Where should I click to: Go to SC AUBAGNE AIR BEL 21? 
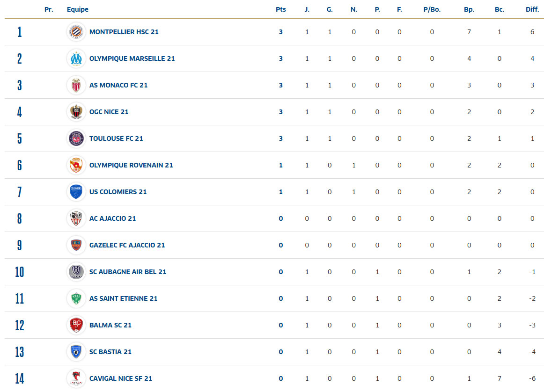pos(128,272)
